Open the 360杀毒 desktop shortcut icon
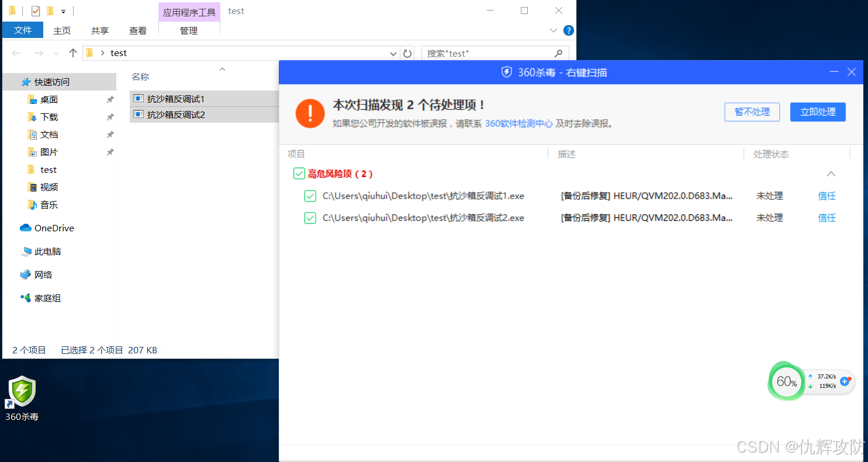The width and height of the screenshot is (868, 462). pos(22,398)
